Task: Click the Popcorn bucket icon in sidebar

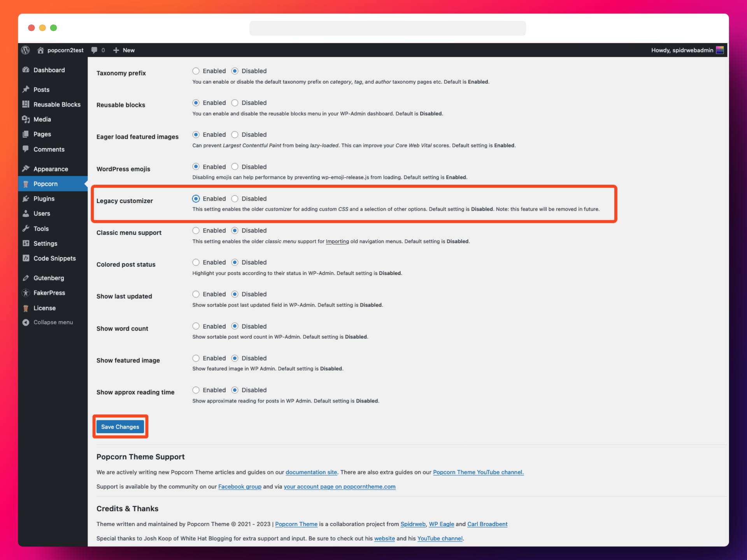Action: pos(26,184)
